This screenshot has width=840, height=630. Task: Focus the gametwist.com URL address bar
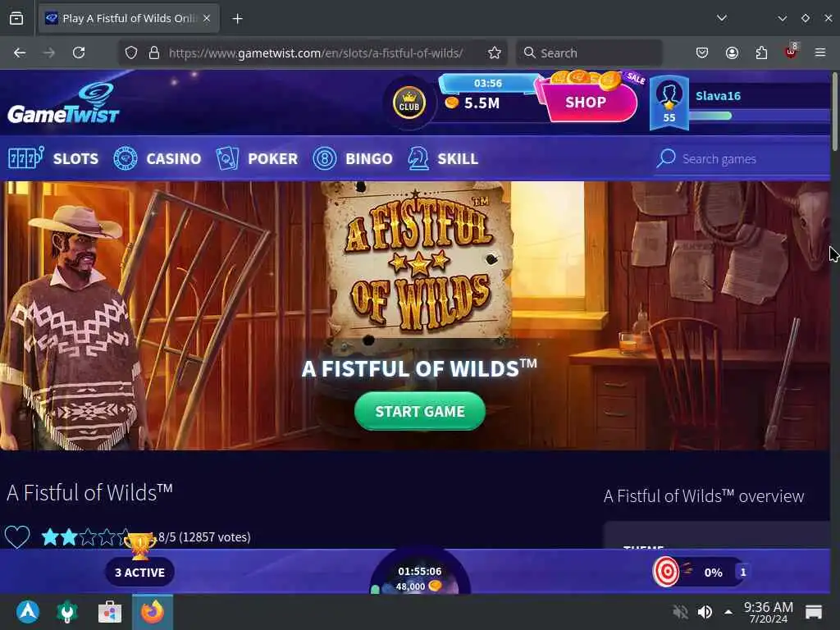(x=316, y=53)
